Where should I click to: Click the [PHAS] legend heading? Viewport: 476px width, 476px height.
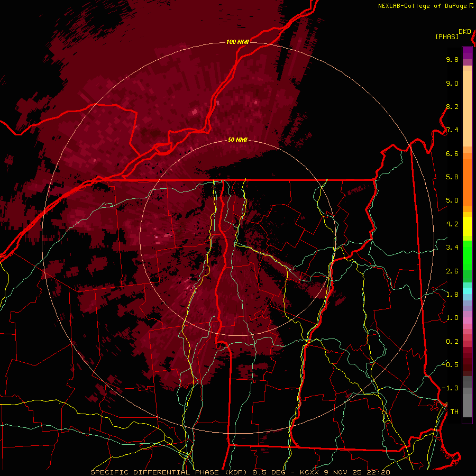pos(447,36)
